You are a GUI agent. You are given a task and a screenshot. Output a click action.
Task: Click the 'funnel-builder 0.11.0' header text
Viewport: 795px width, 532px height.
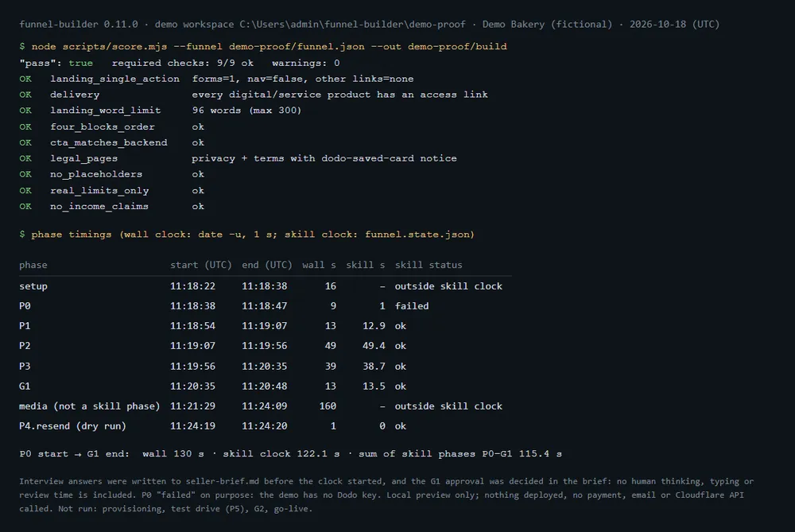(79, 25)
